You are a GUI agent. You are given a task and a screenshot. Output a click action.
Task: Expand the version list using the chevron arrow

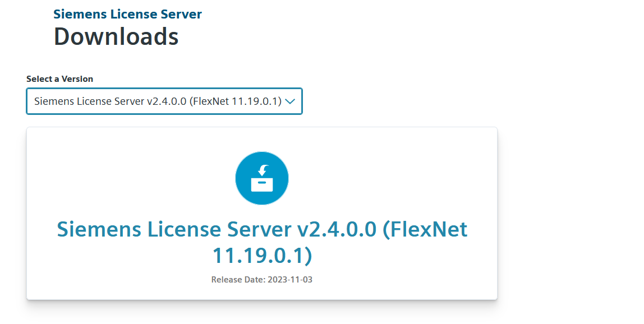coord(290,101)
